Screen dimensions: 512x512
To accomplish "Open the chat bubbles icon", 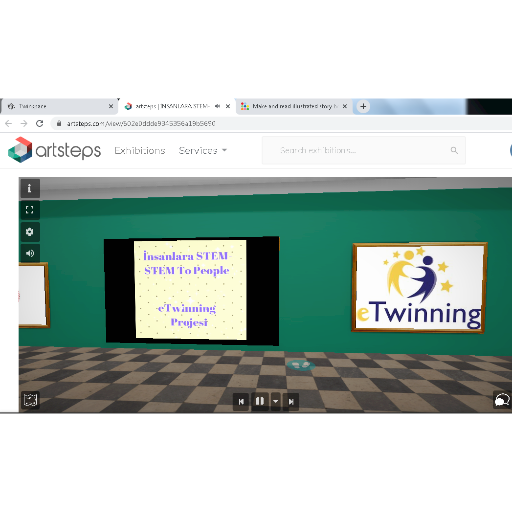I will click(x=502, y=400).
